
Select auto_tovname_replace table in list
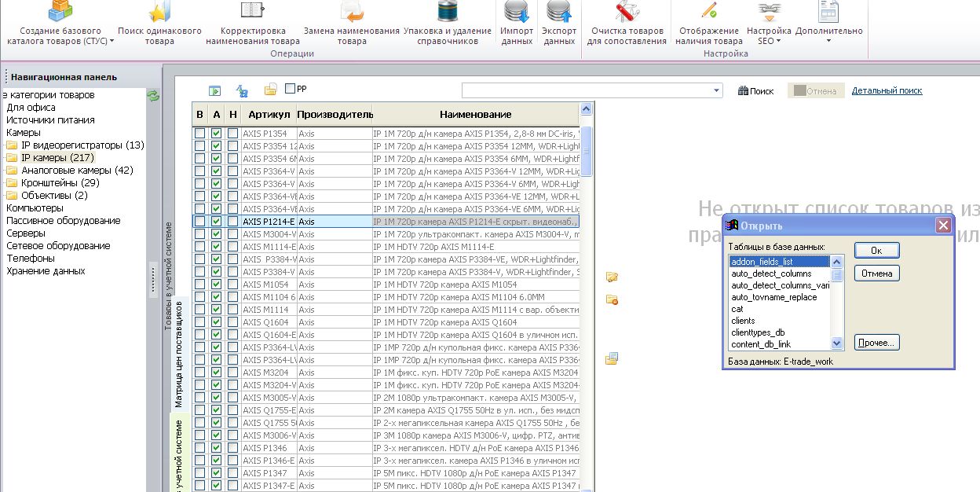click(x=778, y=297)
